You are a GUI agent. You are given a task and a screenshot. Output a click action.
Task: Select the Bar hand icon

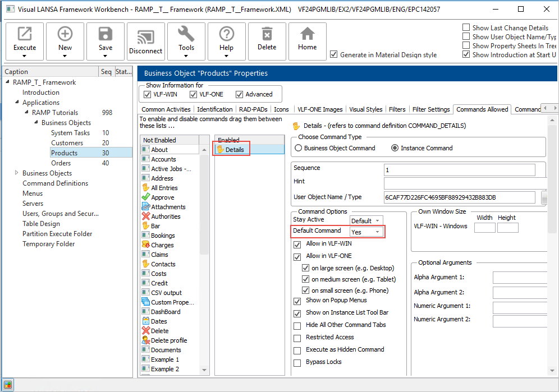click(x=146, y=225)
